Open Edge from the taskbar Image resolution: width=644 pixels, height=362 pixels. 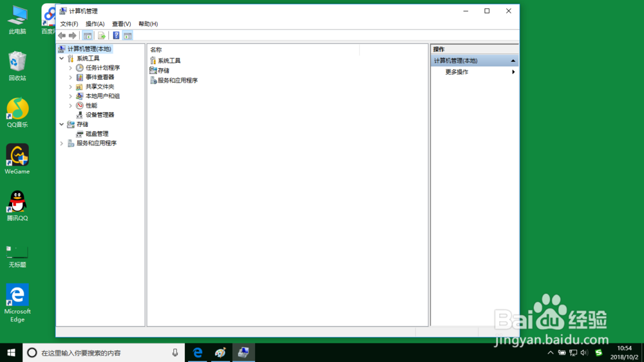[198, 352]
